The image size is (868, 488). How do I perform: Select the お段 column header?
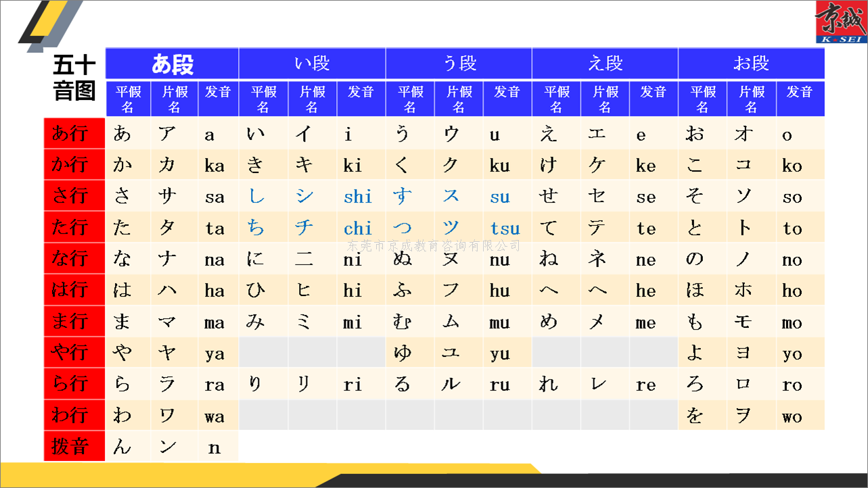pos(752,64)
